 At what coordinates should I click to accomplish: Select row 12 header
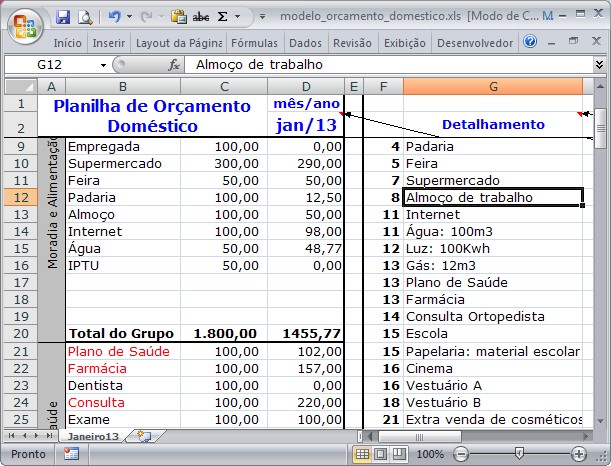tap(21, 197)
